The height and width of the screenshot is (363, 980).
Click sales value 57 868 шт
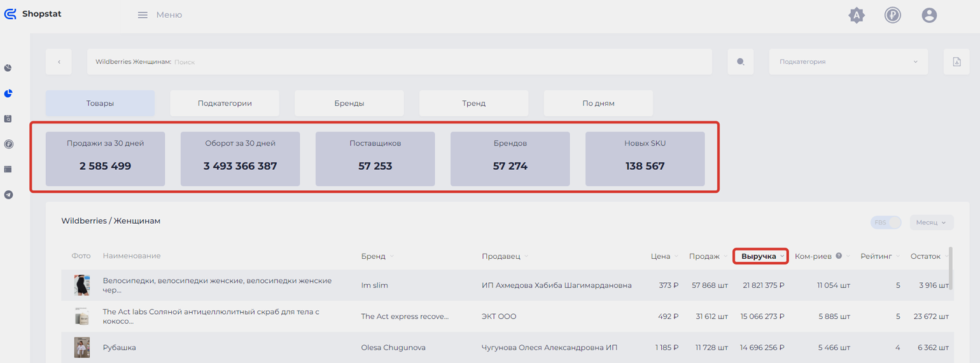coord(710,285)
